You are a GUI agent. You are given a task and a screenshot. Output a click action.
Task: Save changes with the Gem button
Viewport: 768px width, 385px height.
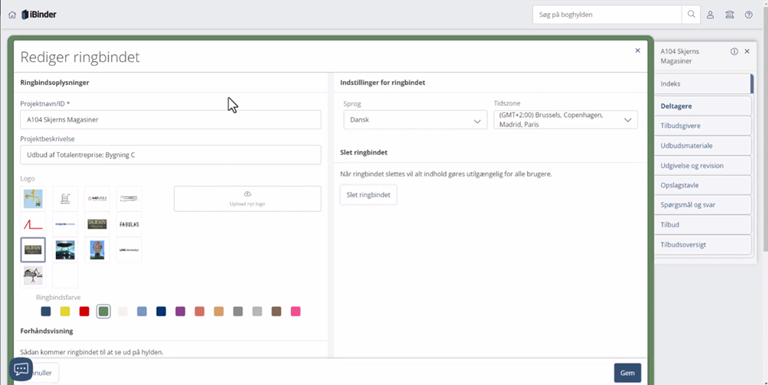(x=627, y=373)
